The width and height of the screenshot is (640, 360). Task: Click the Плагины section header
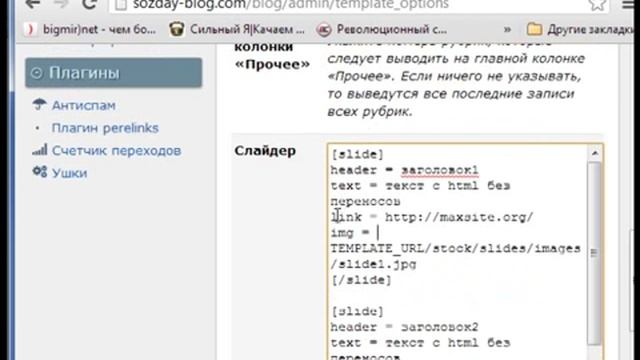(113, 73)
